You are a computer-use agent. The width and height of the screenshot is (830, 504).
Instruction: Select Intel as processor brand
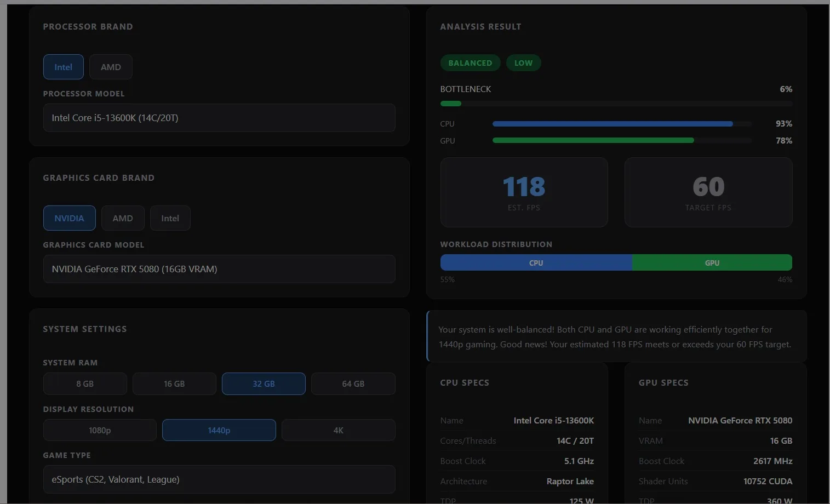pyautogui.click(x=64, y=67)
